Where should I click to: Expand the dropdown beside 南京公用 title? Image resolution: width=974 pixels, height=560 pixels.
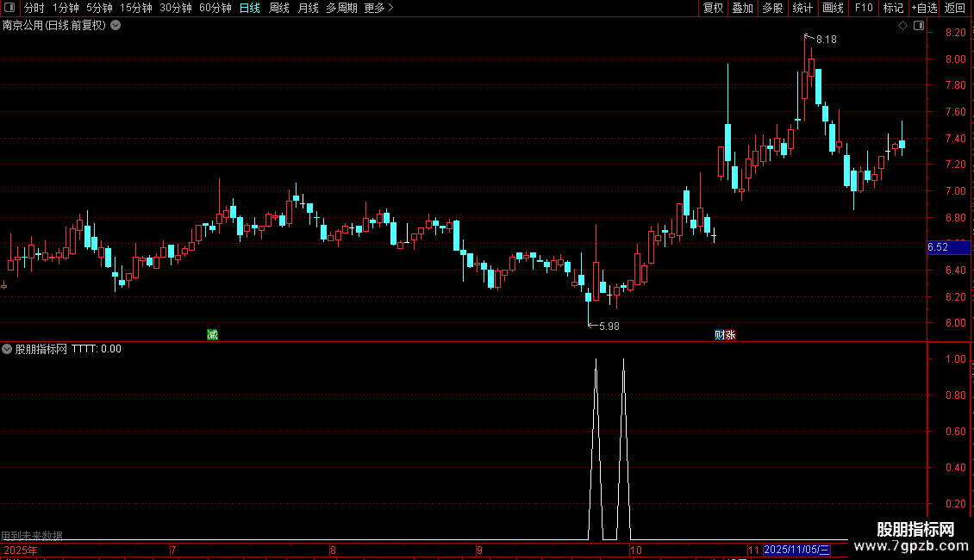(x=116, y=26)
